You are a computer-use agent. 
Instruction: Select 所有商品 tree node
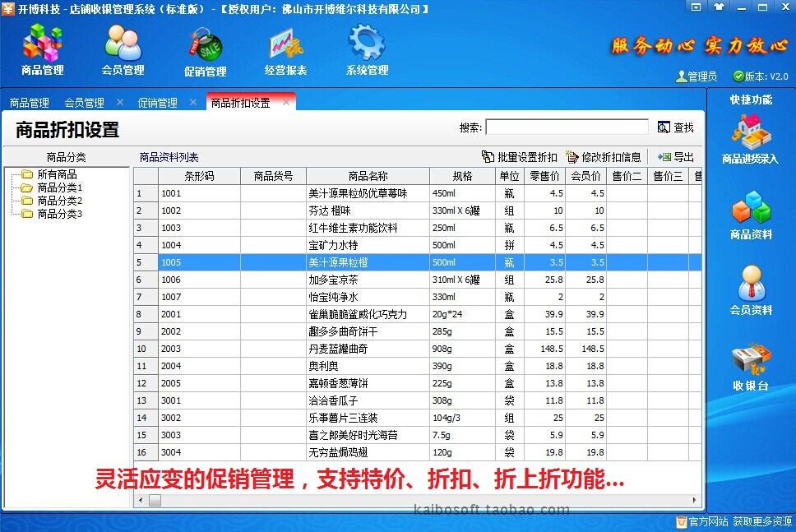coord(58,174)
